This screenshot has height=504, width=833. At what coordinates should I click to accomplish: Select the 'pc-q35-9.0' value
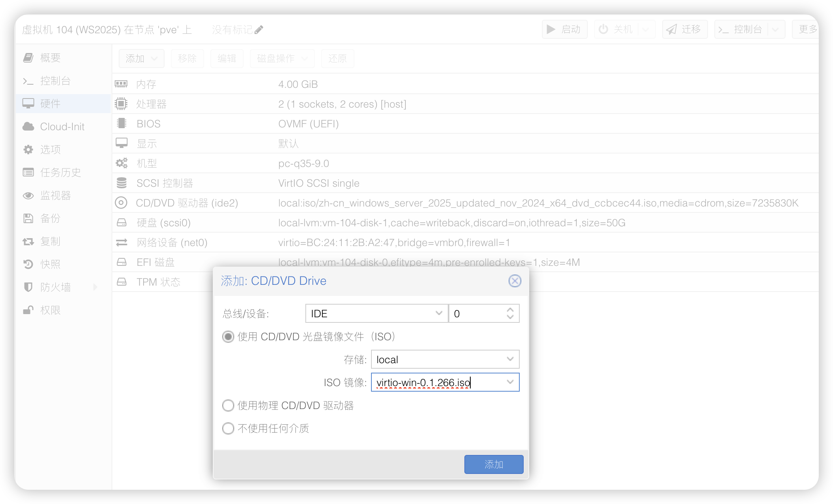point(304,163)
